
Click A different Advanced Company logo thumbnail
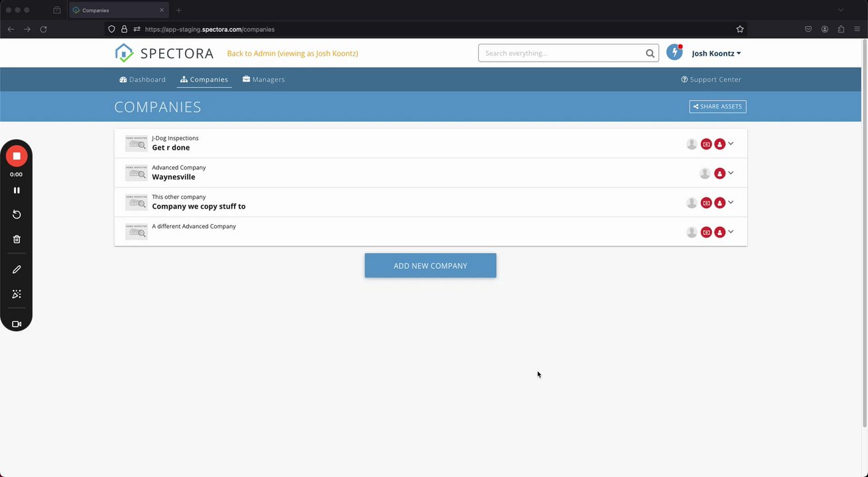(x=137, y=231)
